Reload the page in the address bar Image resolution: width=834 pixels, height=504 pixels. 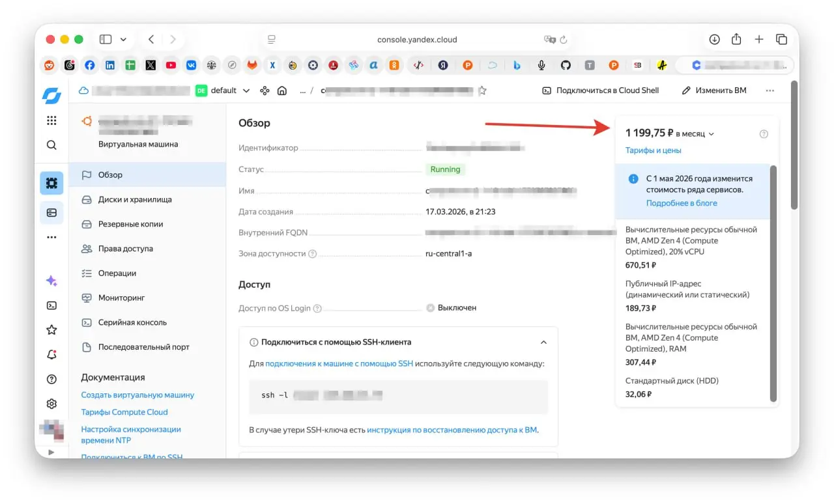tap(564, 40)
